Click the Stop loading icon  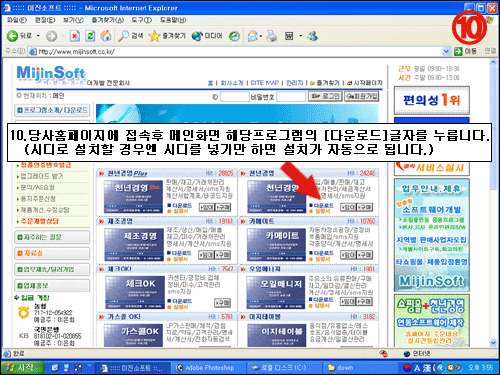point(75,36)
